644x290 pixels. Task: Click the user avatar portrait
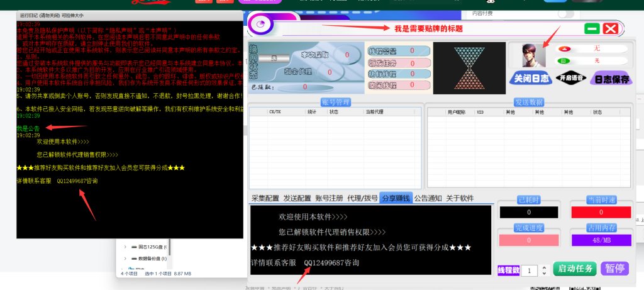pyautogui.click(x=534, y=55)
